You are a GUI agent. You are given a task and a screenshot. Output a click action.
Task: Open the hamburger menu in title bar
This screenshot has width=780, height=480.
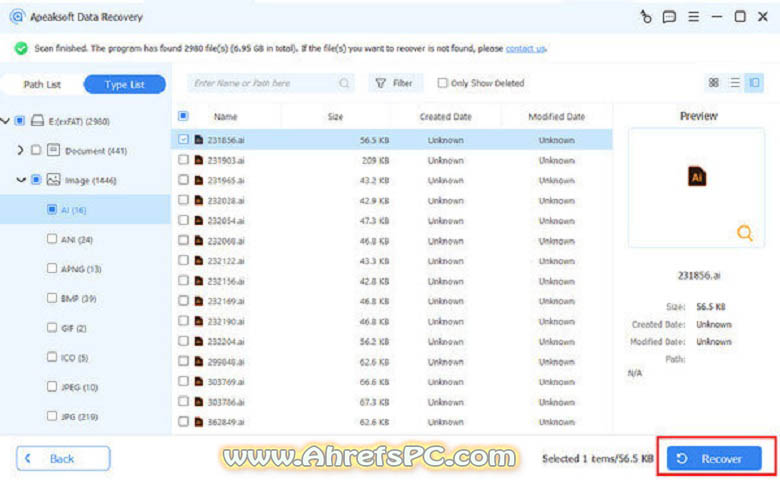[693, 17]
